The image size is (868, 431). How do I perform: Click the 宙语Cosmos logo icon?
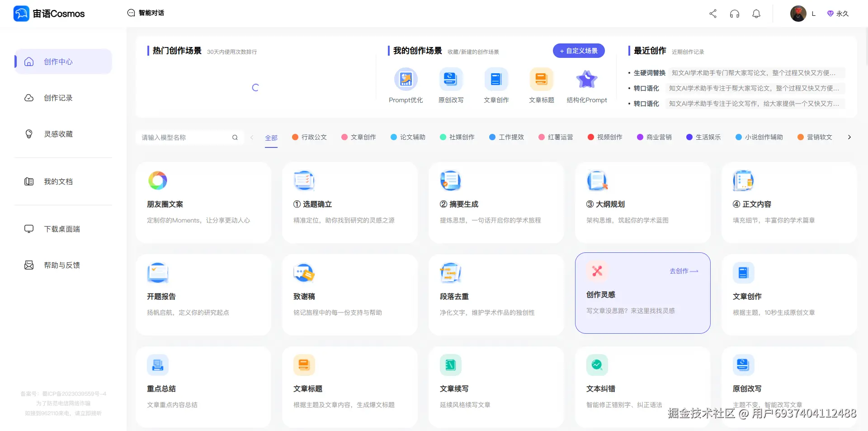coord(21,14)
